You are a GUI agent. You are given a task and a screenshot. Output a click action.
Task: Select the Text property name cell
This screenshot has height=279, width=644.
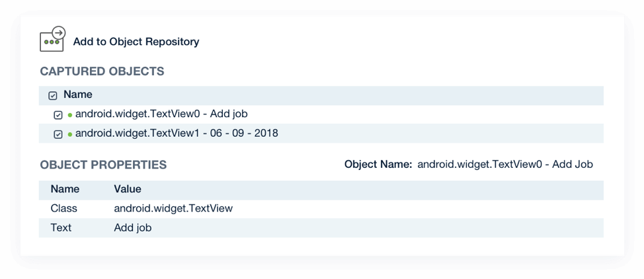coord(61,227)
